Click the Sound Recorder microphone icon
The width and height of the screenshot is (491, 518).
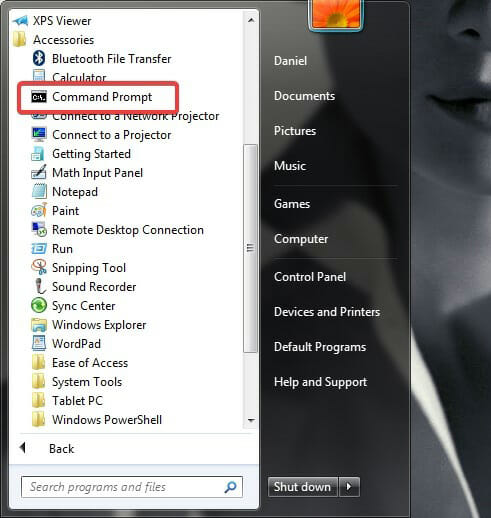tap(40, 286)
